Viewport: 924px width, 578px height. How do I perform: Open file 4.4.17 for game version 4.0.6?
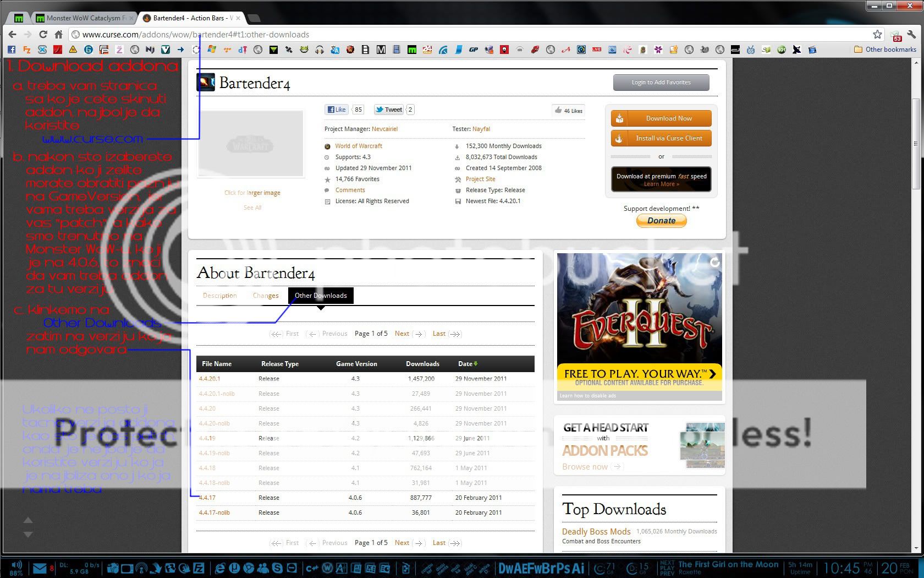click(x=207, y=498)
